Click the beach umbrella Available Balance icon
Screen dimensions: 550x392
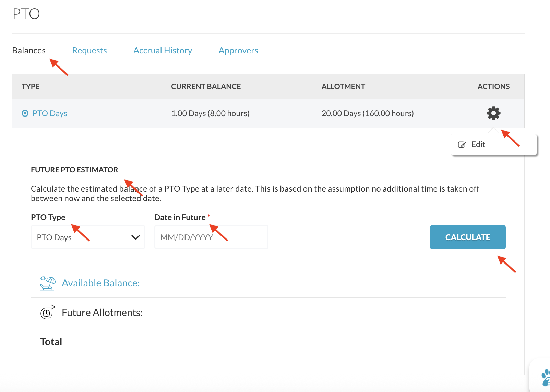point(48,283)
